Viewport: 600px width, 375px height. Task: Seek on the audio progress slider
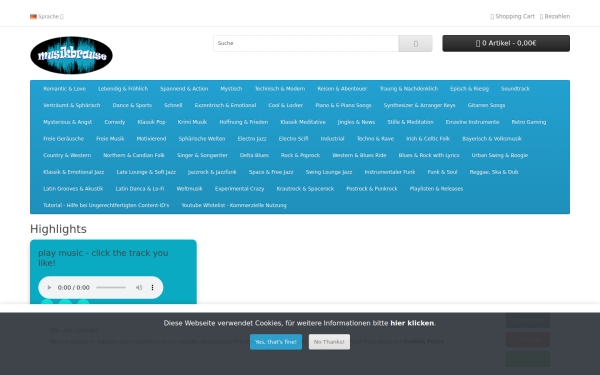tap(111, 287)
